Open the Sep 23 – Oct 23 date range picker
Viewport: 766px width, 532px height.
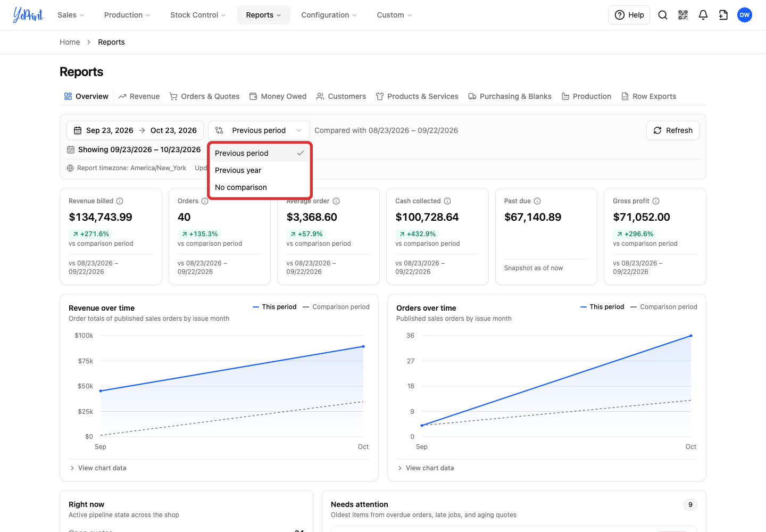point(135,130)
